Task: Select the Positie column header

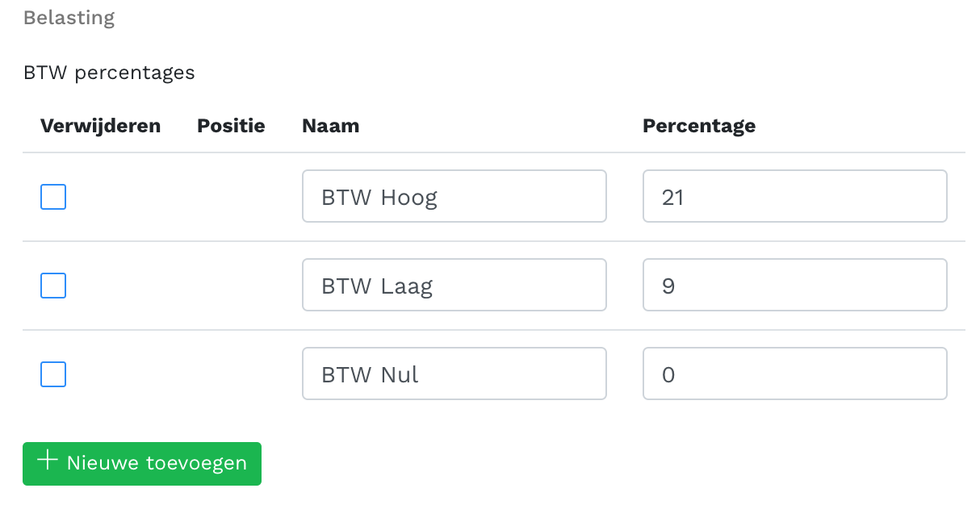Action: click(x=231, y=126)
